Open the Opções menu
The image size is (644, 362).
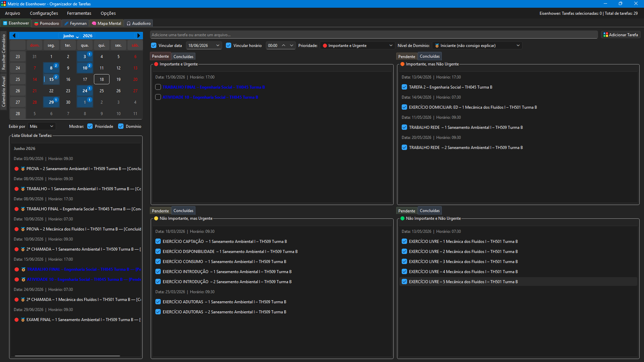coord(108,13)
